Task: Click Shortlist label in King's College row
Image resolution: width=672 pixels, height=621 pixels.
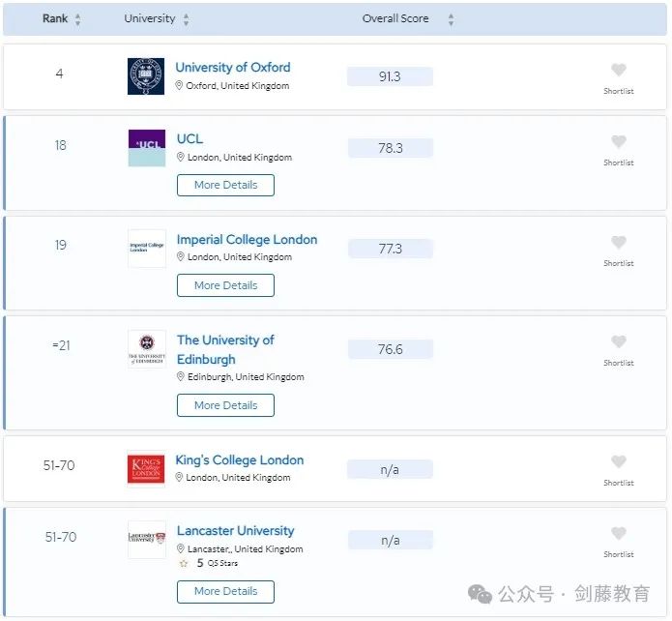Action: [x=619, y=483]
